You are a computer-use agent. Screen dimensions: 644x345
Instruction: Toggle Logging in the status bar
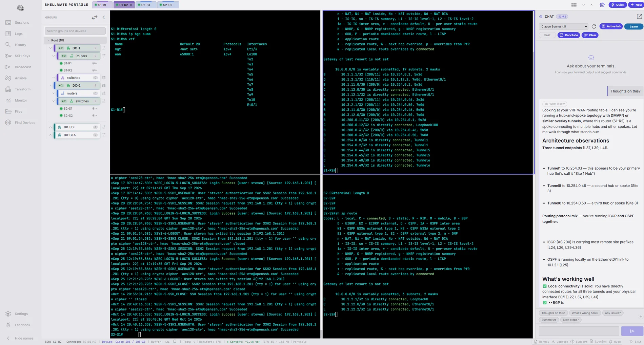coord(598,342)
